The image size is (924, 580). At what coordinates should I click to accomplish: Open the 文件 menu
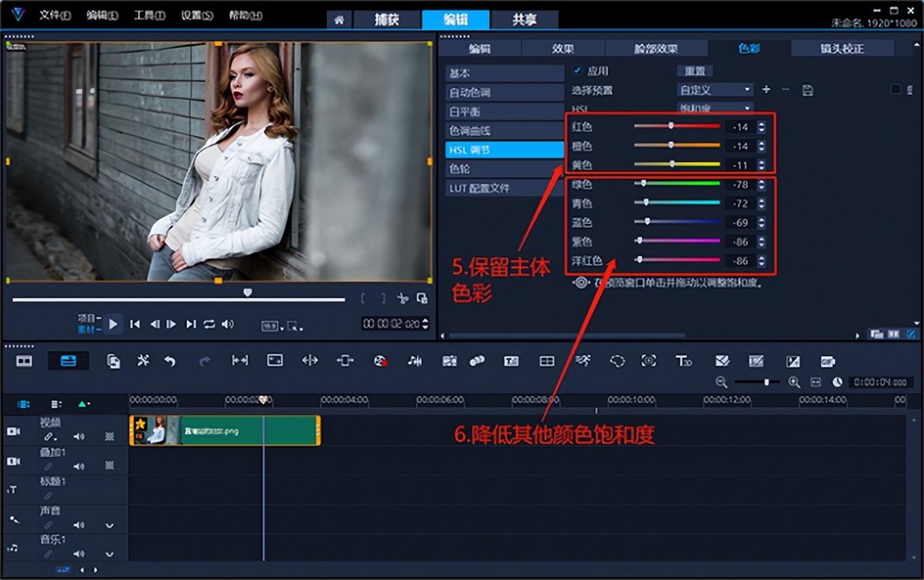[x=54, y=16]
